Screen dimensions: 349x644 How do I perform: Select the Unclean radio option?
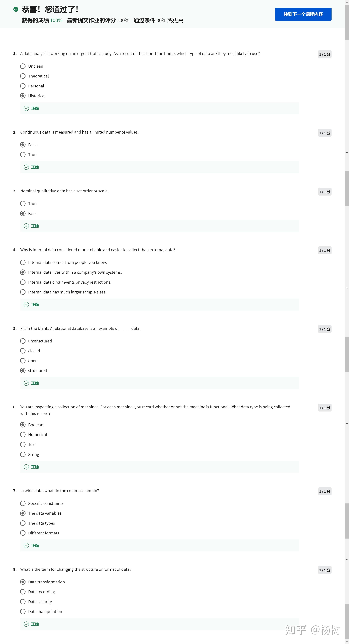tap(23, 66)
